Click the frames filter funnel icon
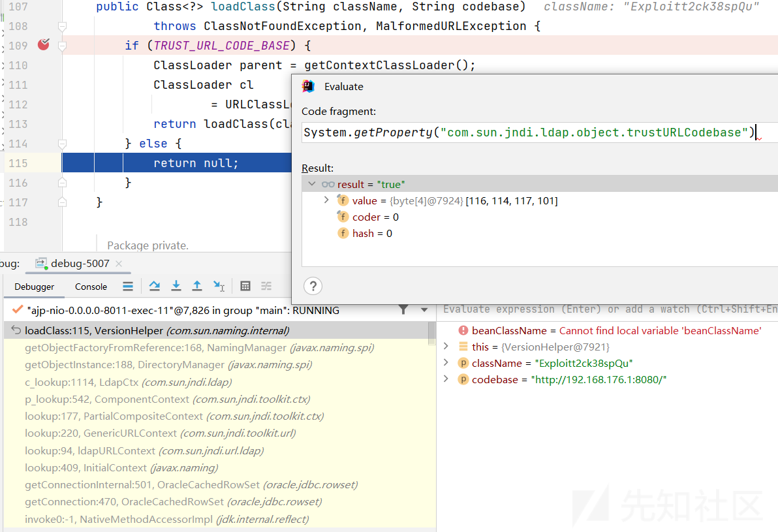 [x=404, y=309]
